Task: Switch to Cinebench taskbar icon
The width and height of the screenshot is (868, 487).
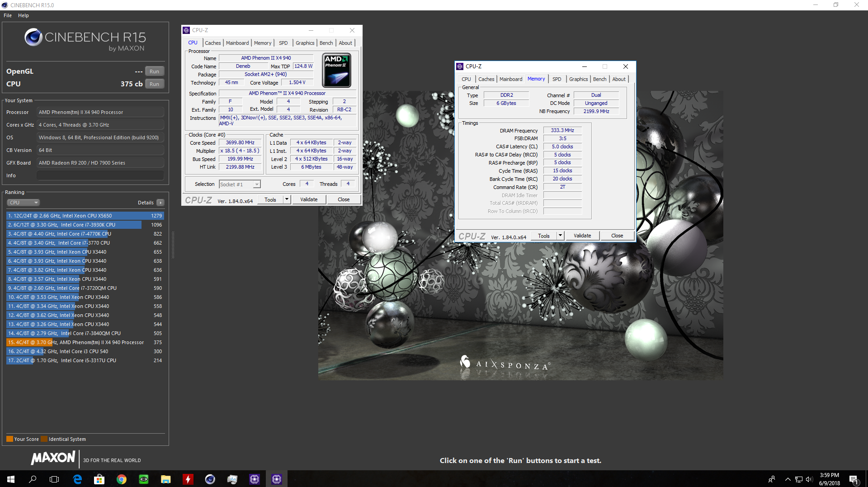Action: 210,479
